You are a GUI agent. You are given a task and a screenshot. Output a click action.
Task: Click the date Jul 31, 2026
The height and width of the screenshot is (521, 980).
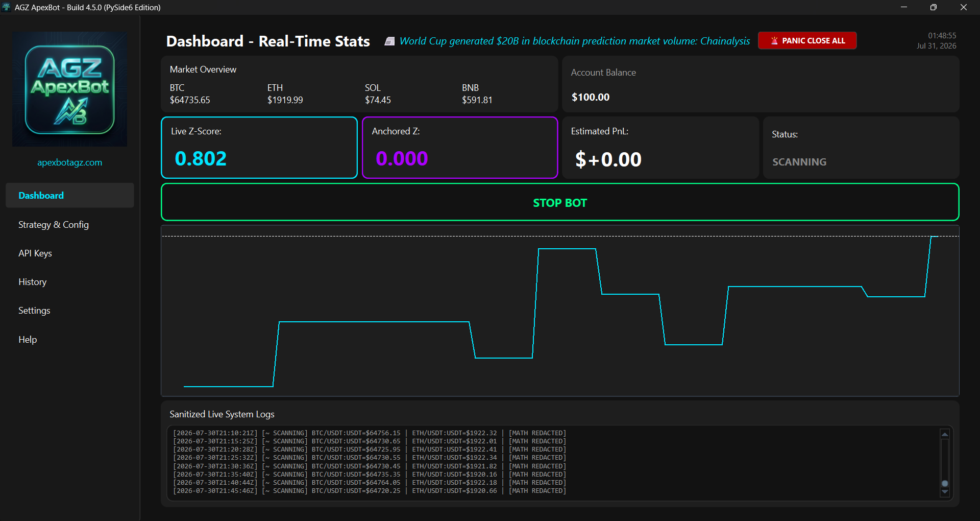pyautogui.click(x=937, y=46)
